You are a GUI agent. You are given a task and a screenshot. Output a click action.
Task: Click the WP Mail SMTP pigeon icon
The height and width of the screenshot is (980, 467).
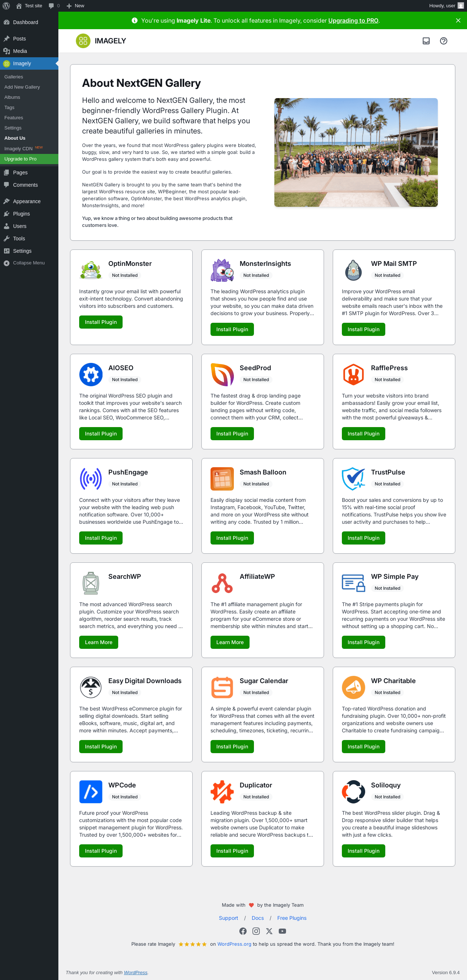354,270
